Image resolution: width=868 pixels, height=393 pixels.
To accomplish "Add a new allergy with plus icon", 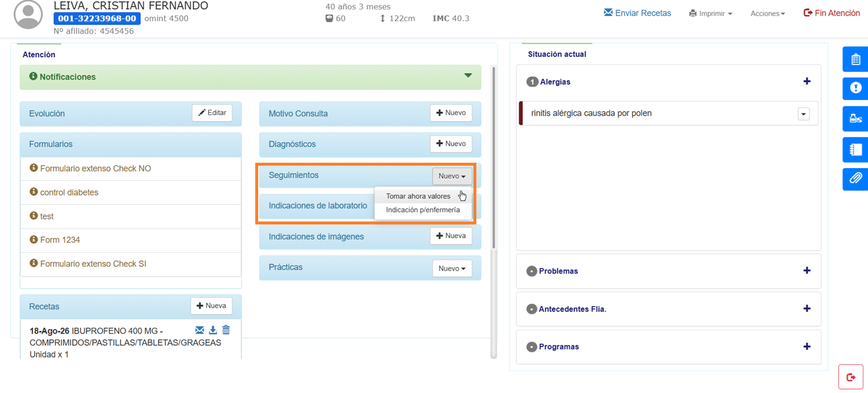I will click(807, 82).
